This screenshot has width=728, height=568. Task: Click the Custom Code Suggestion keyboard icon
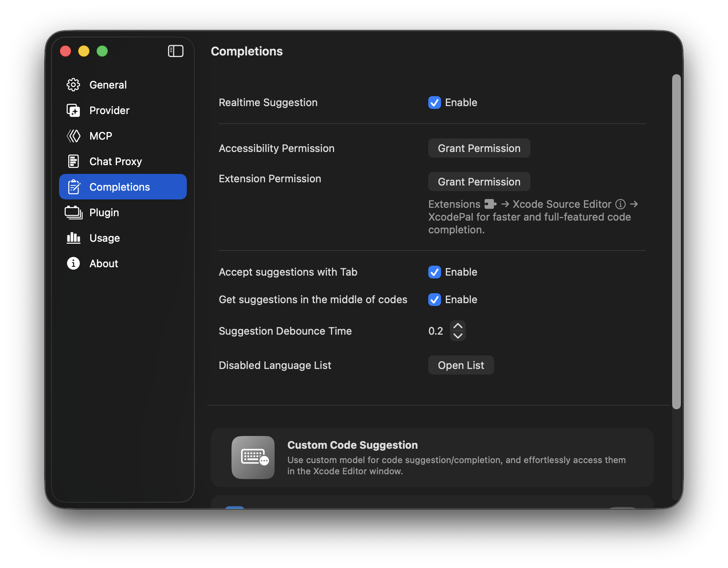(x=253, y=457)
